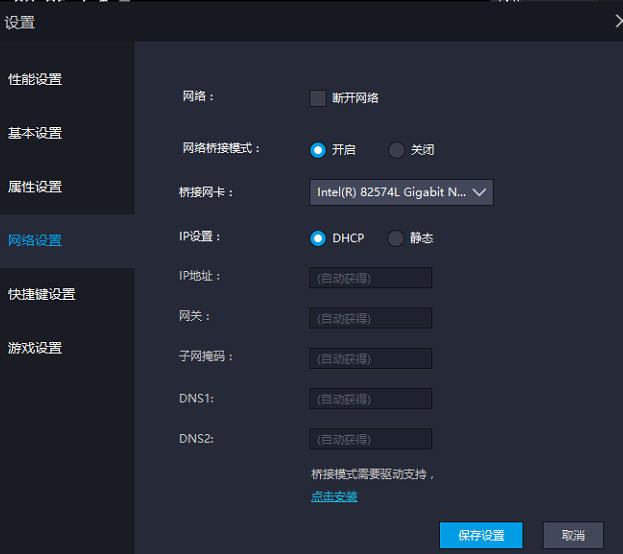Click the 点击安装 driver link
Screen dimensions: 623x554
click(334, 496)
